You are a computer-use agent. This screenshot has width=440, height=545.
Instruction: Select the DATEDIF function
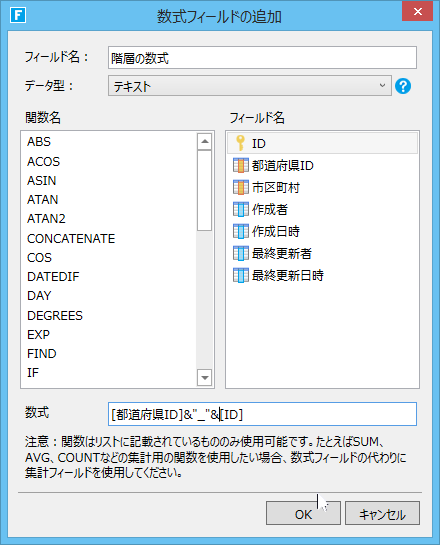pyautogui.click(x=53, y=277)
